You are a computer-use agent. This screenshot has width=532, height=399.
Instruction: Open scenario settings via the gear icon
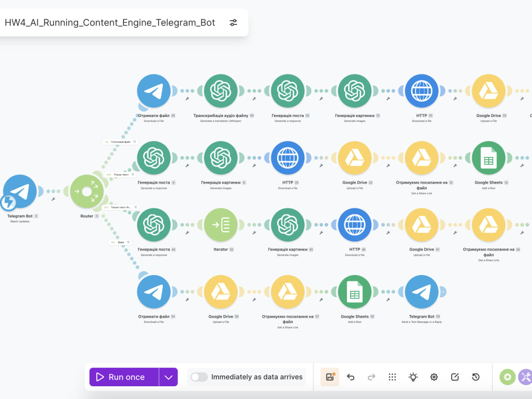pyautogui.click(x=434, y=377)
